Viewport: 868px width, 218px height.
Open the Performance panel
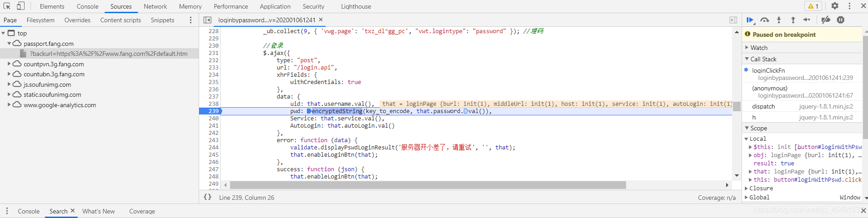click(231, 6)
